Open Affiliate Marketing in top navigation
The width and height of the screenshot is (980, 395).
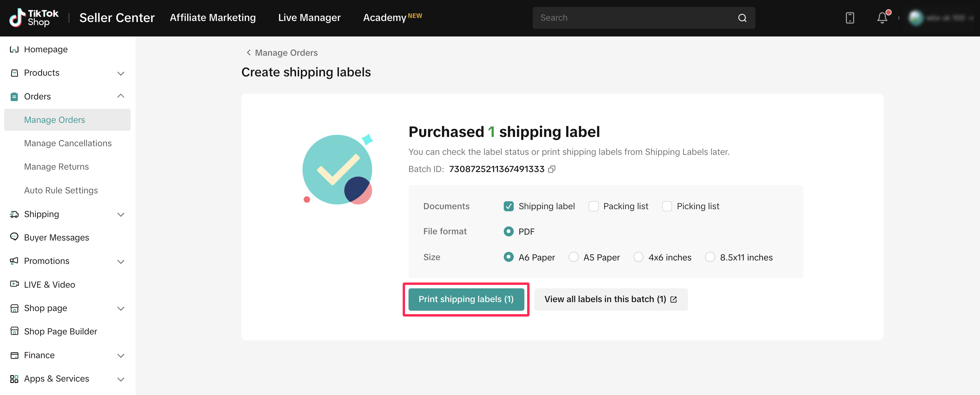(x=213, y=18)
